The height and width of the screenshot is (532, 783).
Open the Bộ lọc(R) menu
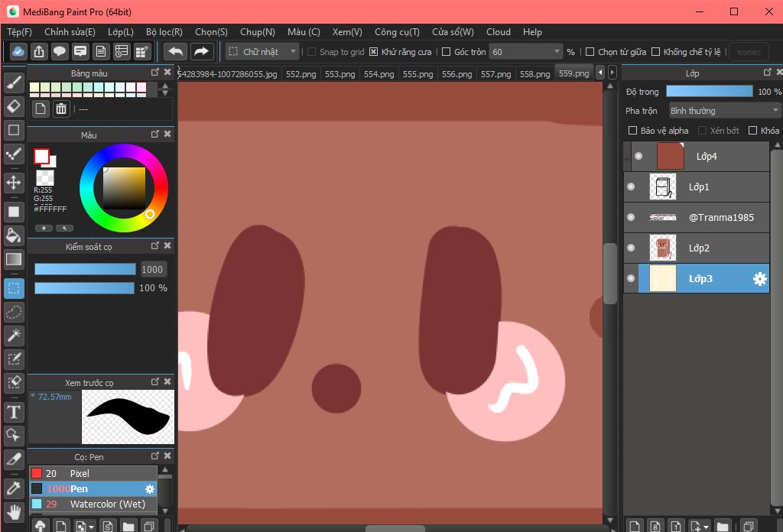pyautogui.click(x=164, y=32)
